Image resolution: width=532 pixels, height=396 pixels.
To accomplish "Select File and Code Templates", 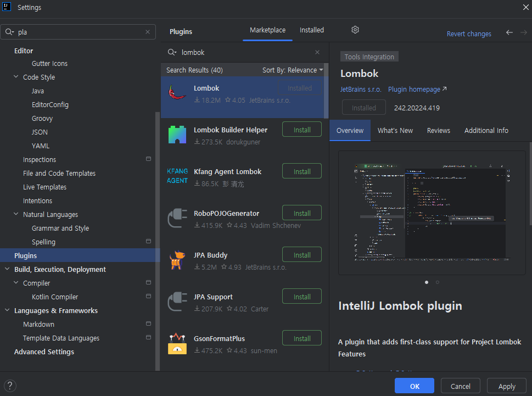I will click(59, 173).
